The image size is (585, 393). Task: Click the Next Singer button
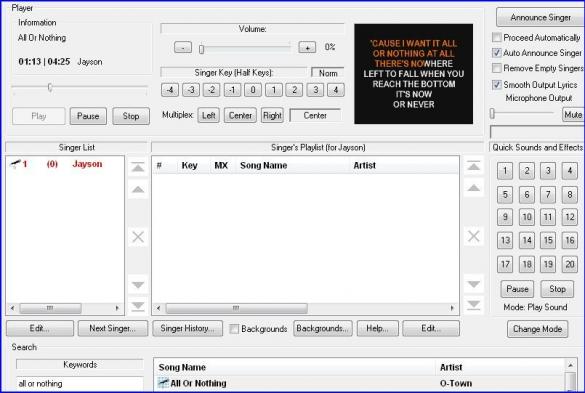tap(113, 328)
